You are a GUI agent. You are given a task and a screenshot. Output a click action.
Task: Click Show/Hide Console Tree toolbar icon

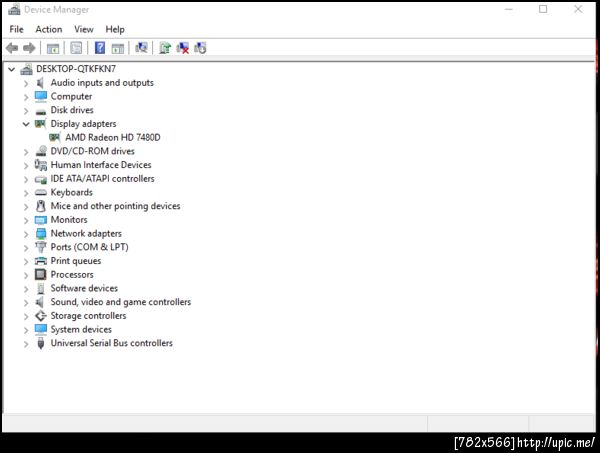point(53,49)
